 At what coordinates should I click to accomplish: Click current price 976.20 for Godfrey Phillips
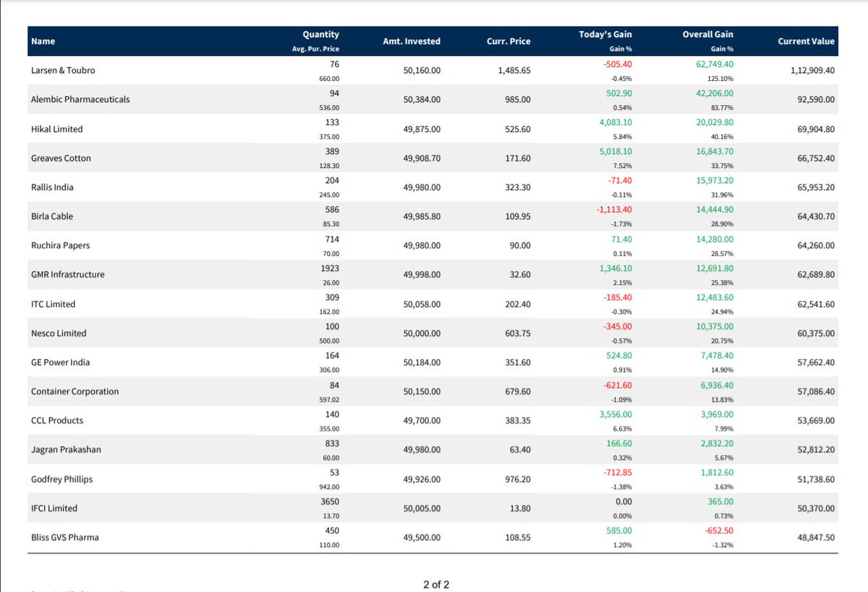519,479
